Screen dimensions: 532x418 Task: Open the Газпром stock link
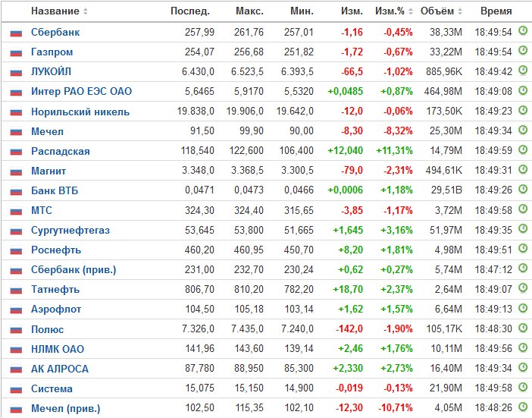click(52, 52)
